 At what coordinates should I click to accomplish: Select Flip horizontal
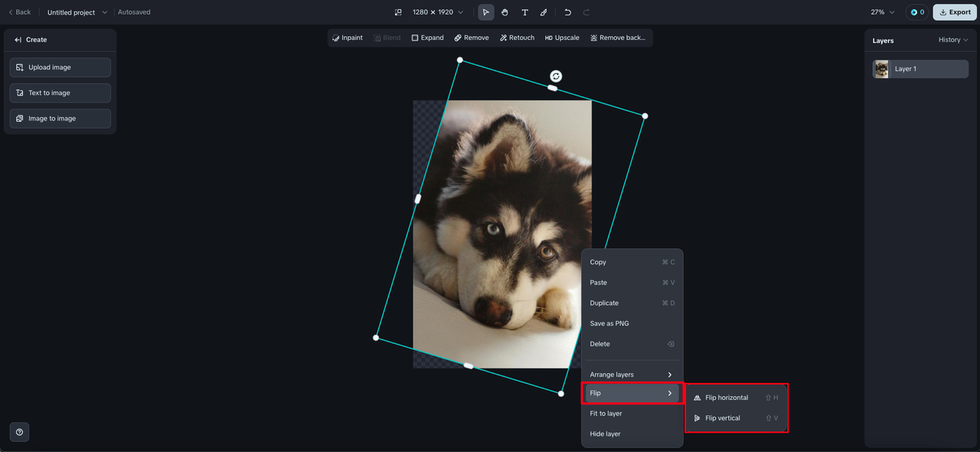736,398
